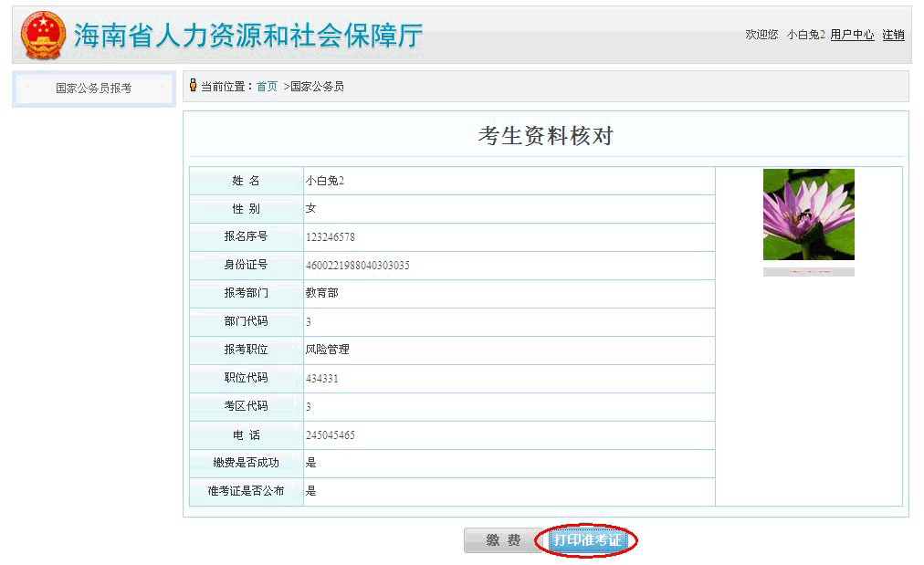
Task: Go to 首页 in breadcrumb
Action: pyautogui.click(x=267, y=87)
